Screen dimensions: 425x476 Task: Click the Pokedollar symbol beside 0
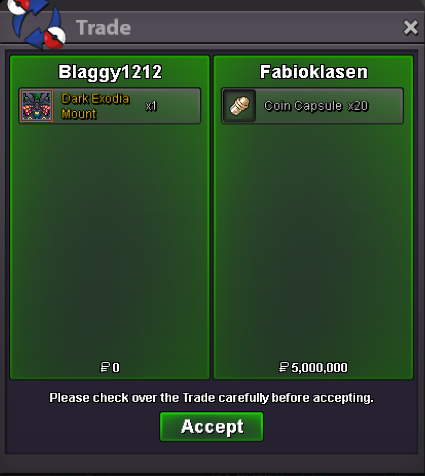105,367
